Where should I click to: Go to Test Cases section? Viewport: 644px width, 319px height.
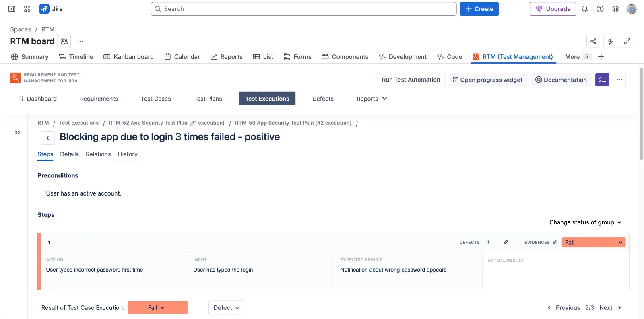tap(156, 99)
